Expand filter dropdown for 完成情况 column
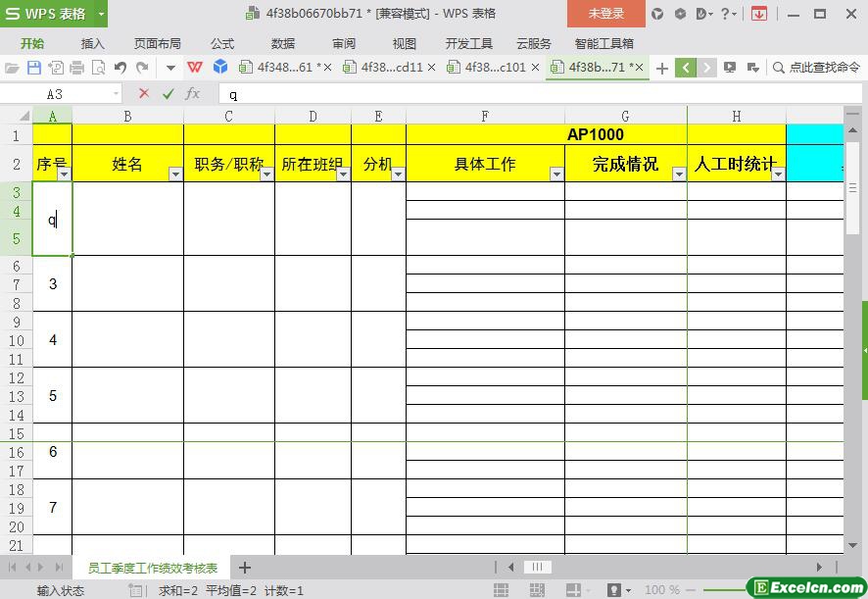Viewport: 868px width, 599px height. tap(679, 175)
